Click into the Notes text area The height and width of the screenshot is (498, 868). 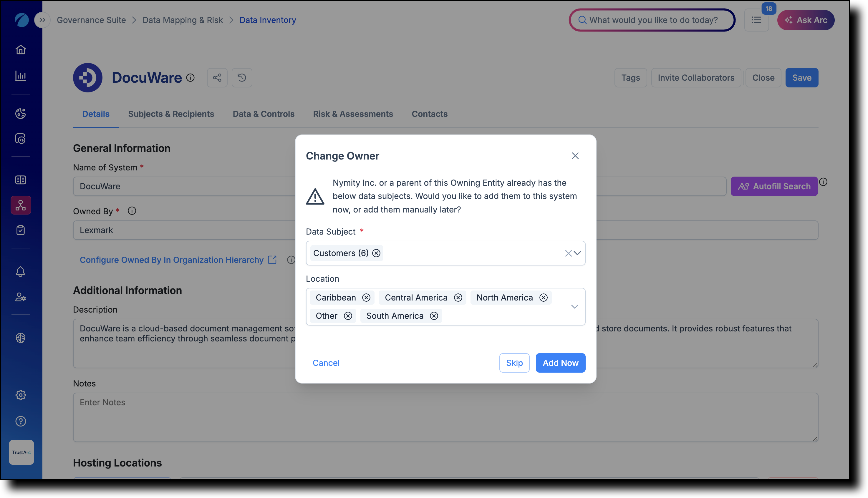(x=445, y=417)
